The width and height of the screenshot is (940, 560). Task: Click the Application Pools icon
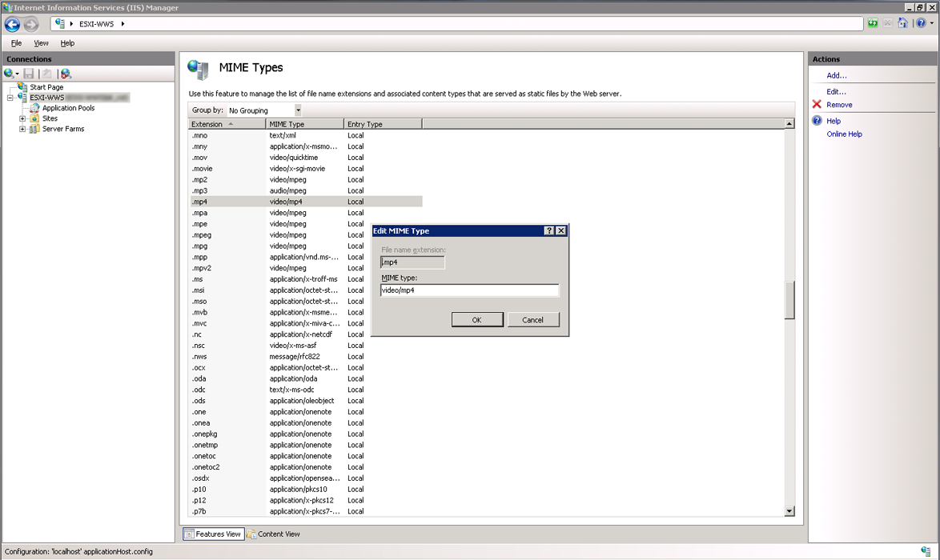tap(34, 108)
